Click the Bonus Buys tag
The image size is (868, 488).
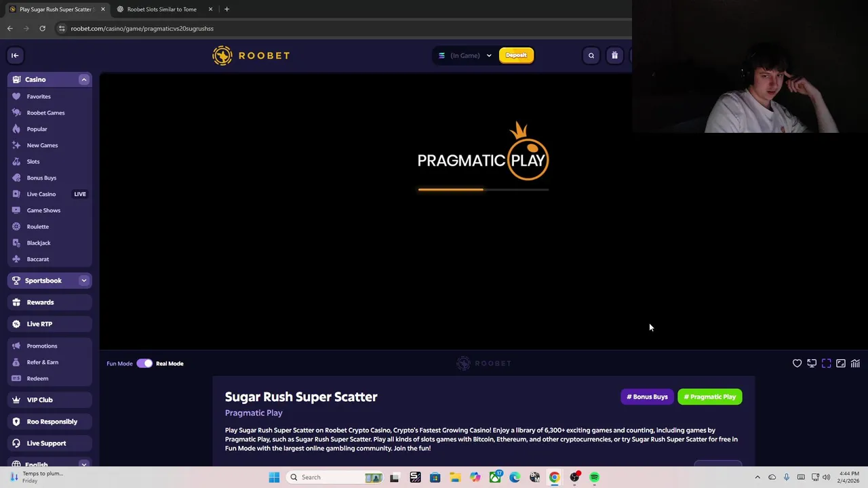point(648,396)
